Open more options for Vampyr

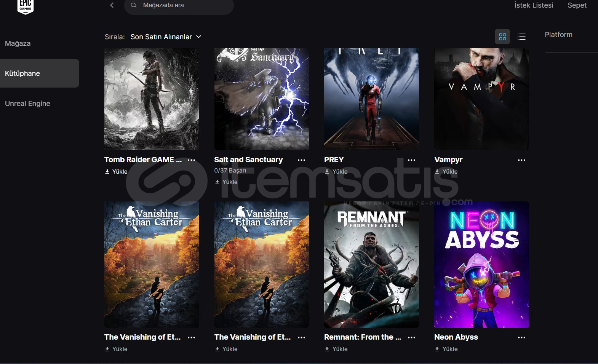[x=521, y=160]
